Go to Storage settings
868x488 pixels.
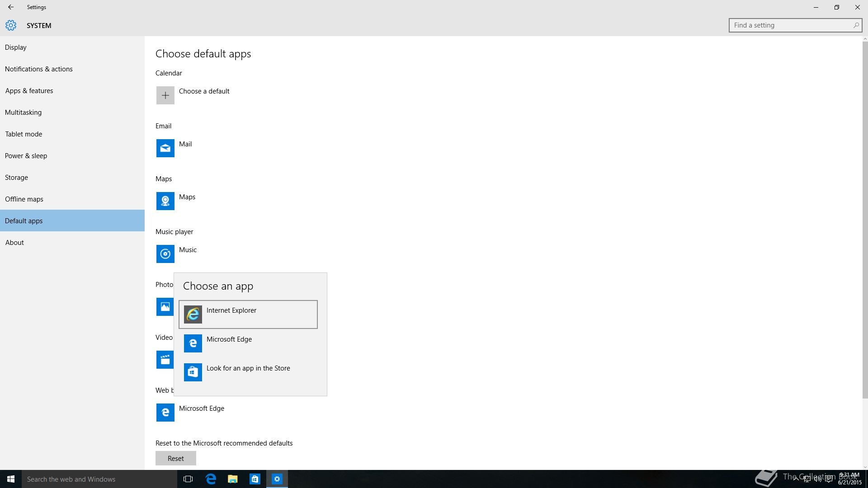(x=72, y=178)
